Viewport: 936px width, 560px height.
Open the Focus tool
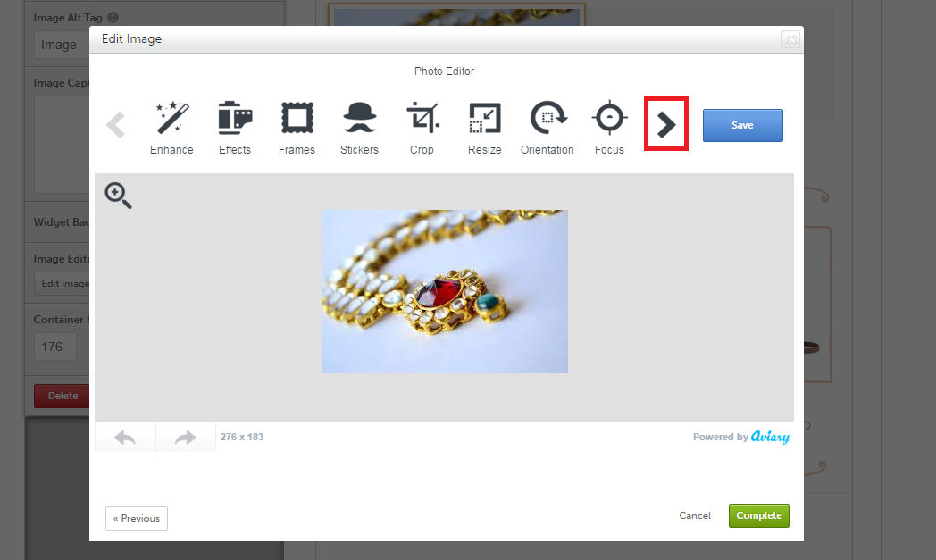609,127
